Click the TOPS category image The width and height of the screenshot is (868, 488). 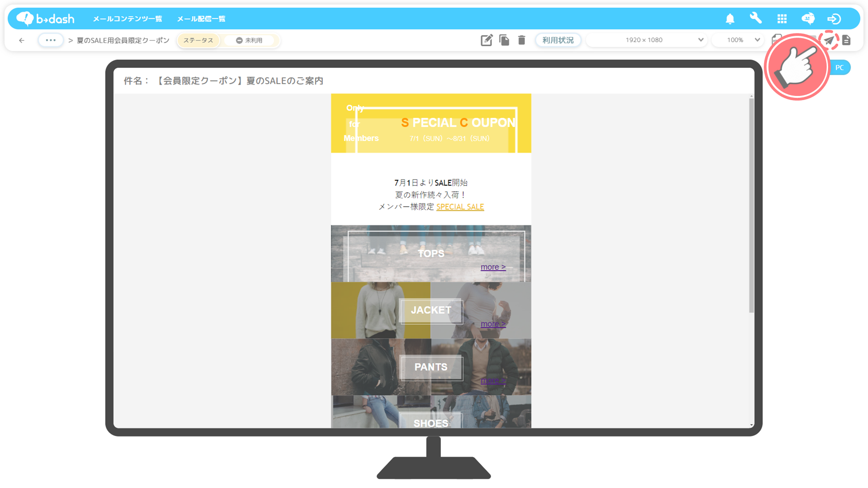(x=431, y=253)
